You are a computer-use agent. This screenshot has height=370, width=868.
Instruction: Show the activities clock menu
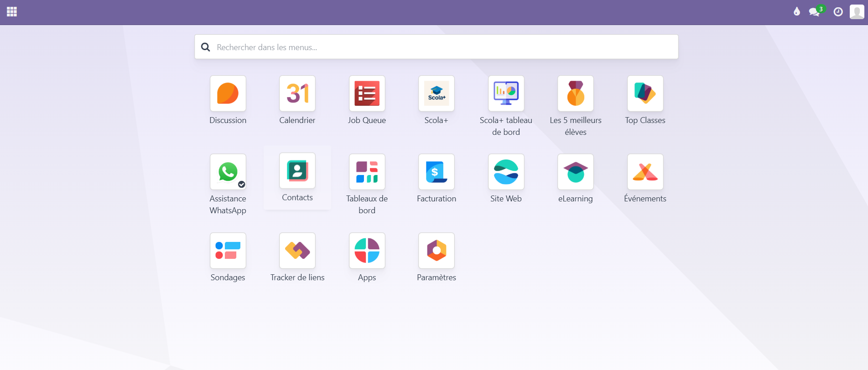coord(838,12)
